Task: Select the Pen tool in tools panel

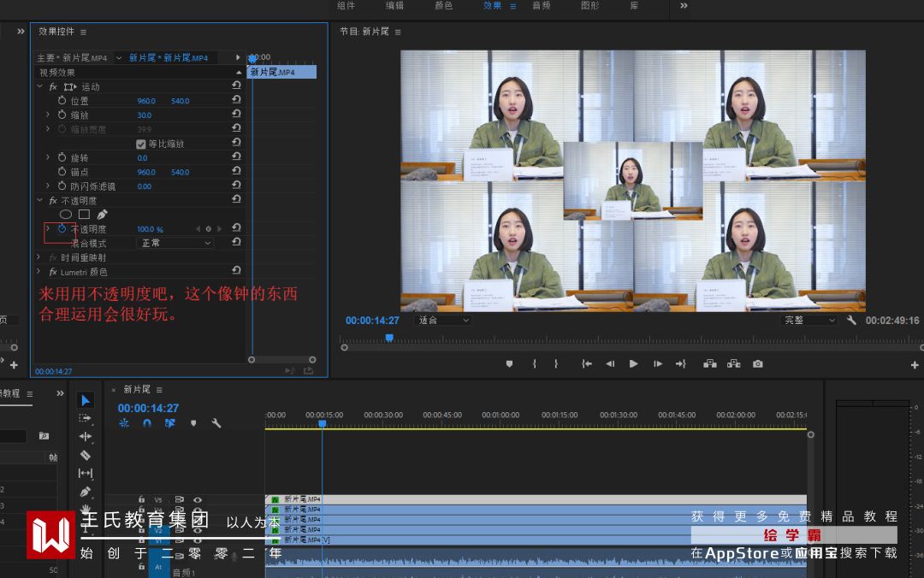Action: tap(86, 492)
